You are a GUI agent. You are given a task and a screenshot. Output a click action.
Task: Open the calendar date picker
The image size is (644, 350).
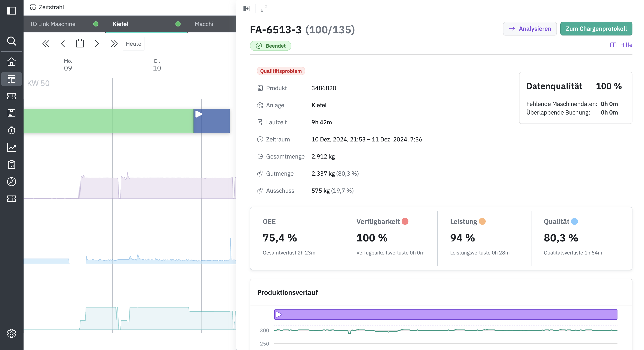(80, 44)
